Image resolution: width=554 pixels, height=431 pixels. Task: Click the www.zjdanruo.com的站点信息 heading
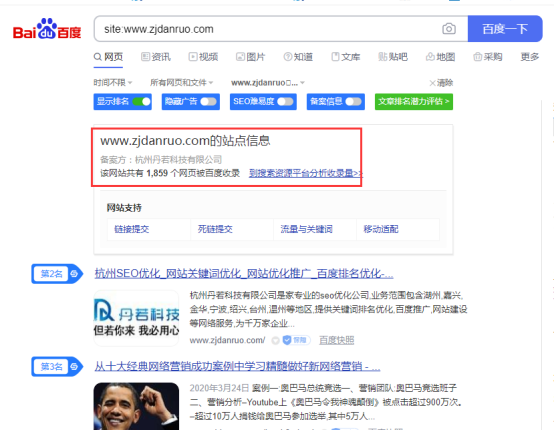coord(185,141)
